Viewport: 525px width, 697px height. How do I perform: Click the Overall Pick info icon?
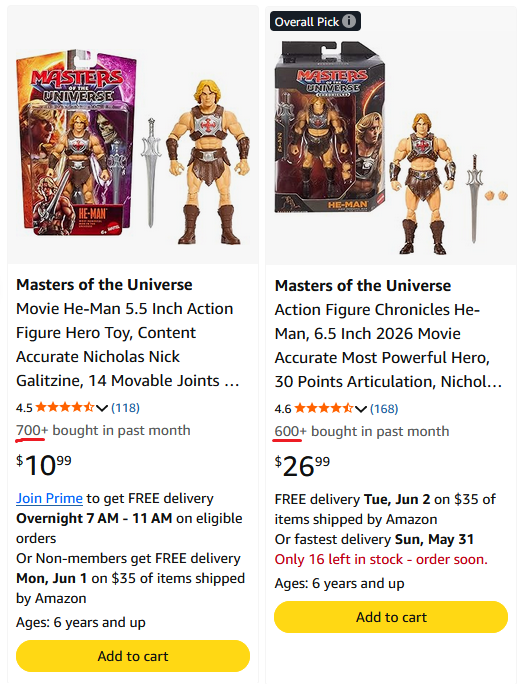click(349, 21)
